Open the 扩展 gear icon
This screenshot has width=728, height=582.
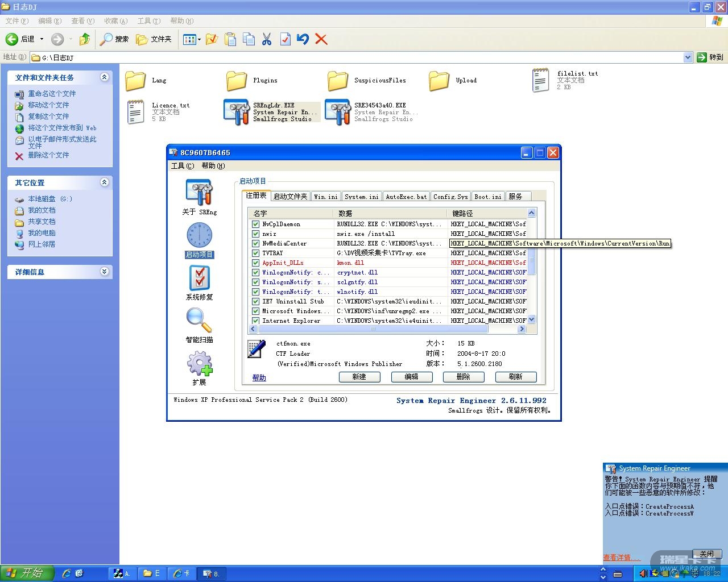(199, 364)
